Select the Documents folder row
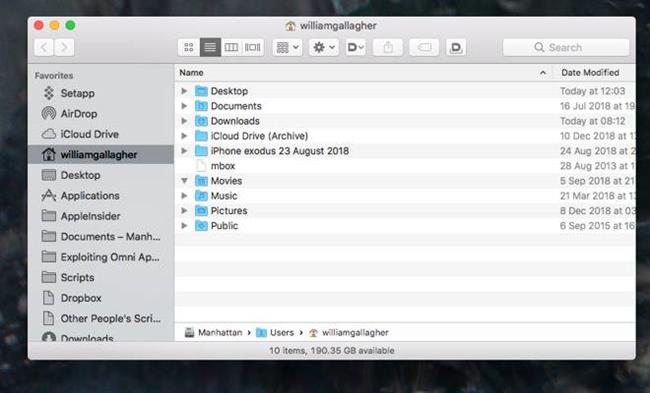 (405, 106)
